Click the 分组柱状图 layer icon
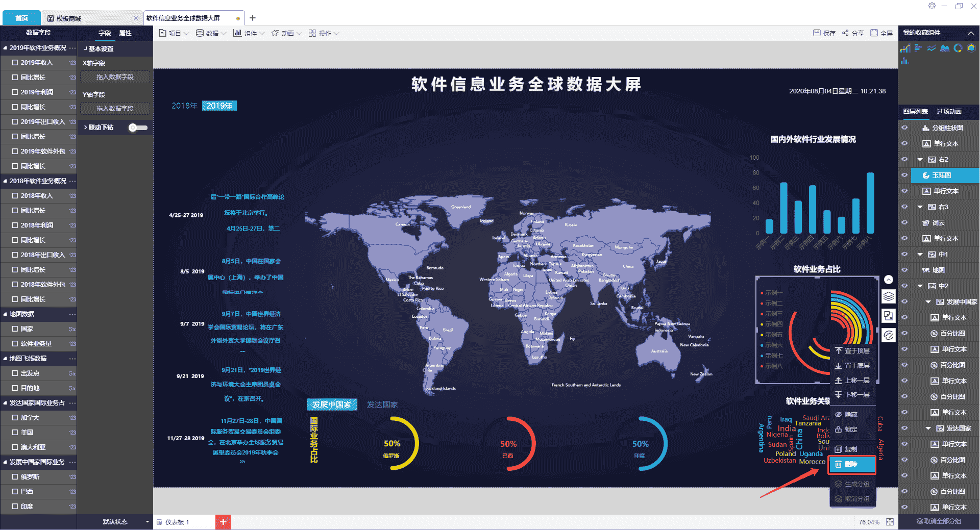 (925, 128)
